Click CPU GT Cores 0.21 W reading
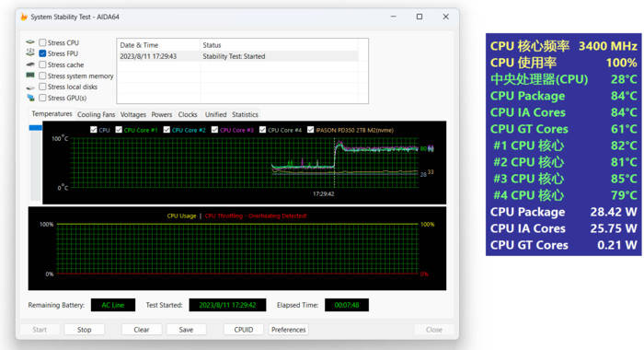 pyautogui.click(x=617, y=245)
